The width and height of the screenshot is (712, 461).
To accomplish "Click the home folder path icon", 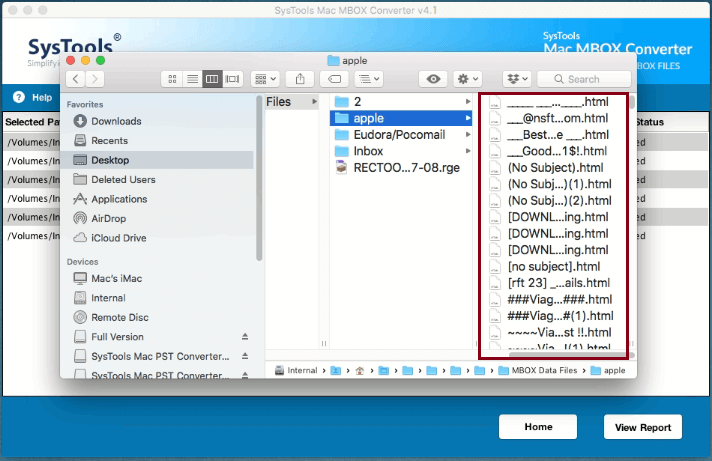I will point(360,371).
